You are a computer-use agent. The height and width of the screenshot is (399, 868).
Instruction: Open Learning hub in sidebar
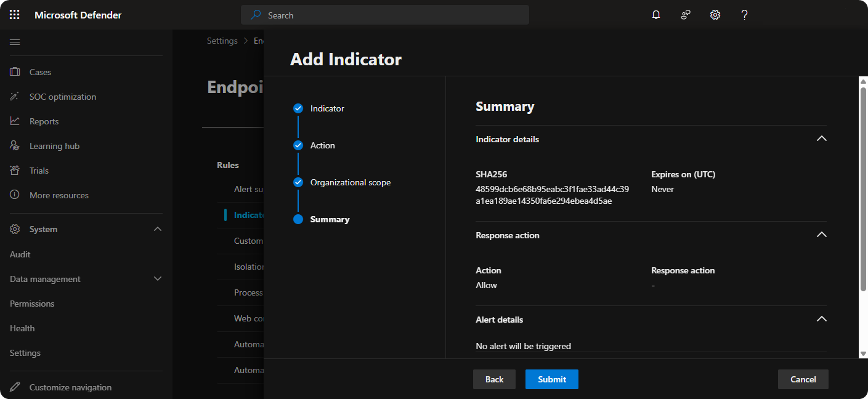tap(54, 146)
